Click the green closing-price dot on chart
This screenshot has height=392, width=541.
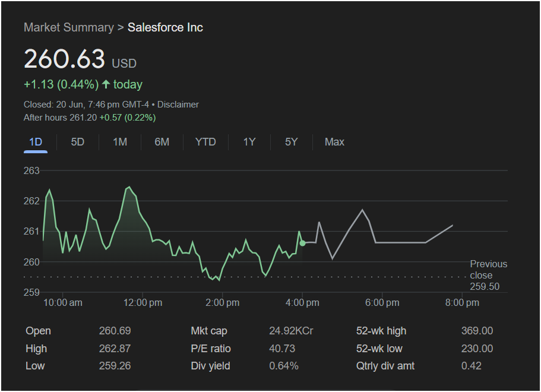click(303, 244)
